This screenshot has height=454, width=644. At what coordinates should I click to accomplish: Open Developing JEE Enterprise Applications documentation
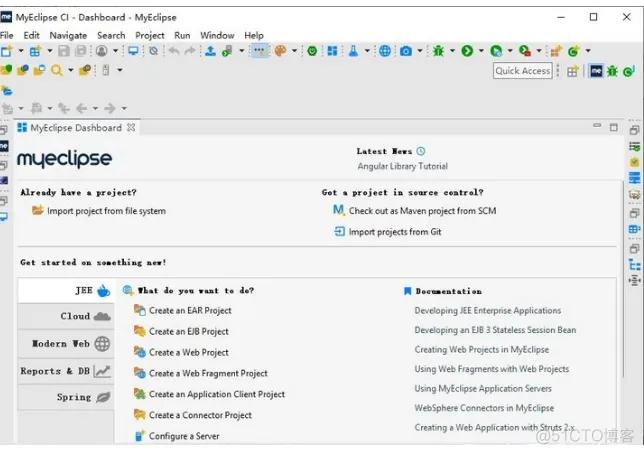[x=488, y=311]
